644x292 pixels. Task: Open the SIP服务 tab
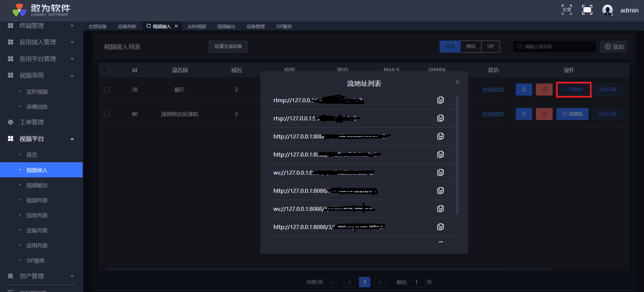point(284,26)
